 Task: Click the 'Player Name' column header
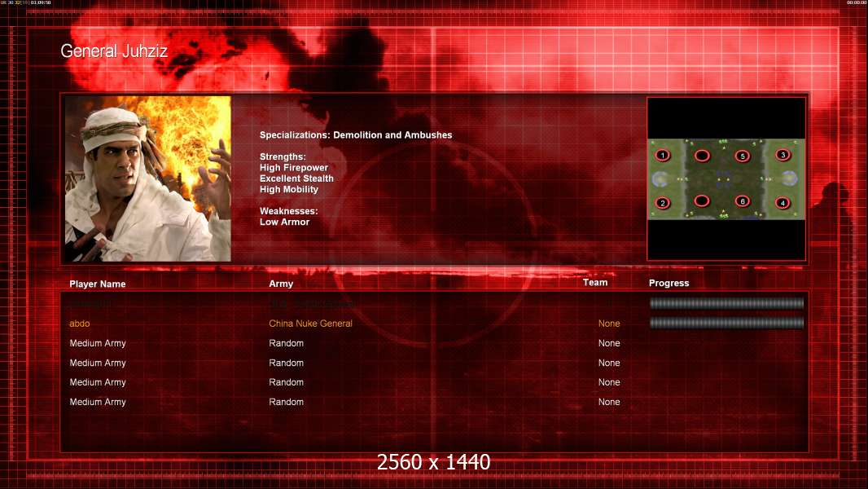tap(98, 284)
